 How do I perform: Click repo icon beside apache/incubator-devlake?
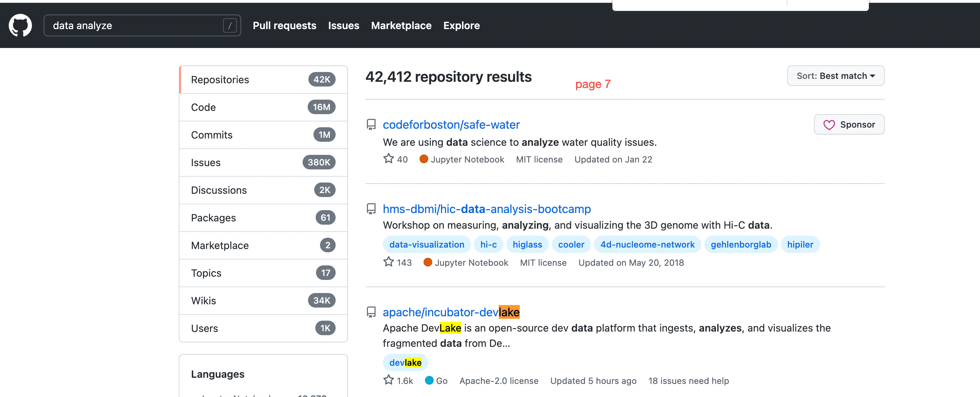371,312
